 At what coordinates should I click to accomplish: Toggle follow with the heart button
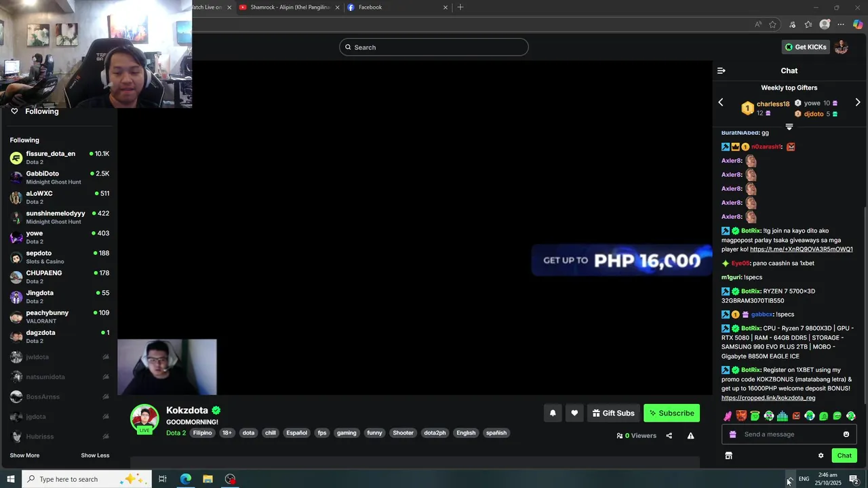574,413
